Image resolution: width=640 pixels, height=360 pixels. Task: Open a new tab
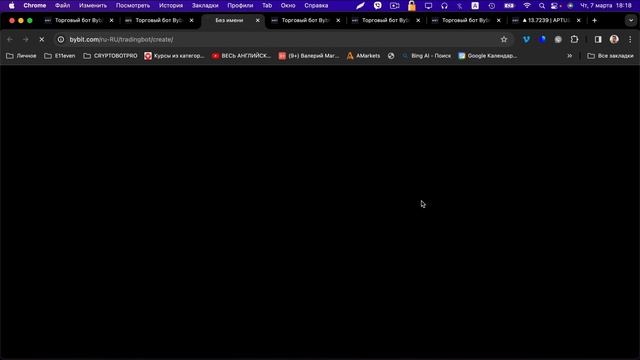[x=594, y=20]
